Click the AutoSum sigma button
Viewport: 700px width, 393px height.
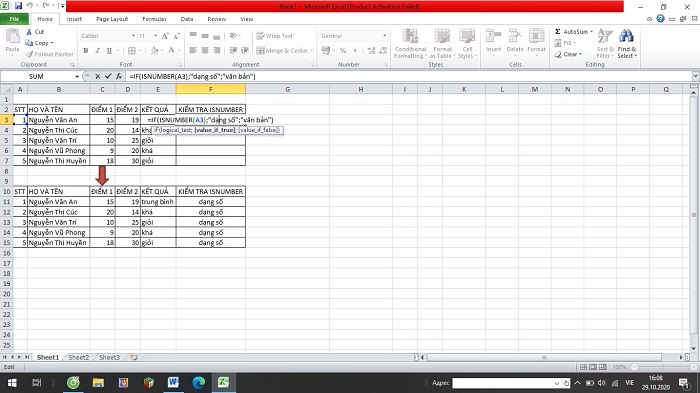[x=571, y=32]
